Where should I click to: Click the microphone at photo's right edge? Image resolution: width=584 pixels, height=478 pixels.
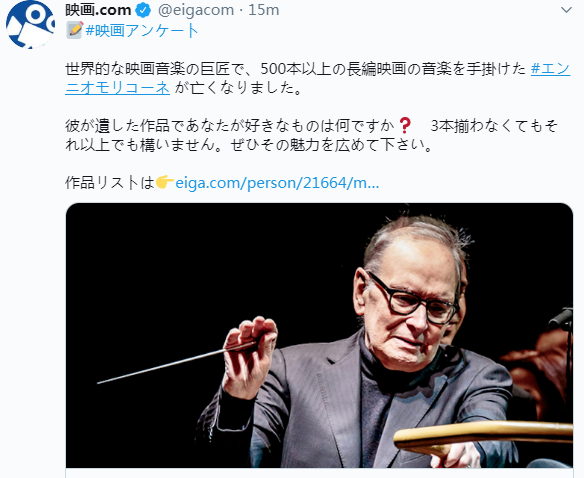point(562,319)
